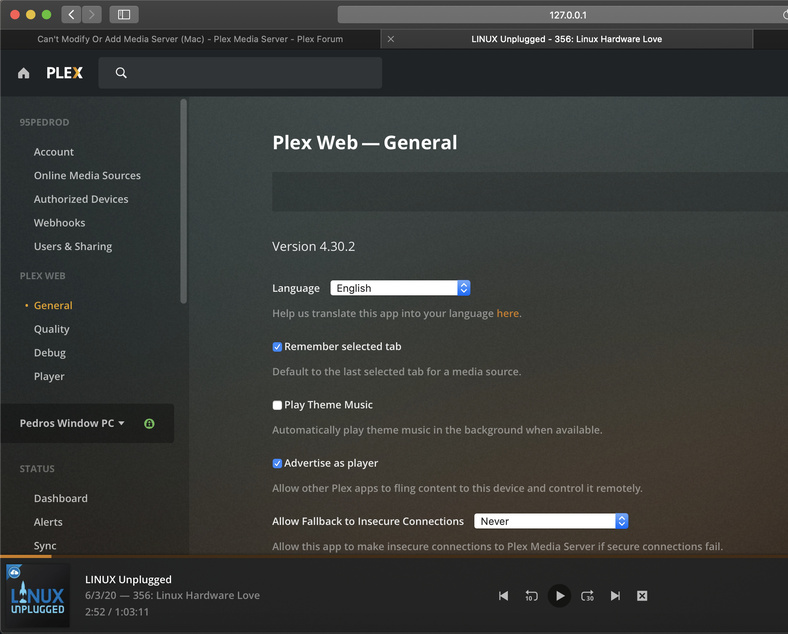
Task: Click LINUX Unplugged title in player
Action: (x=128, y=579)
